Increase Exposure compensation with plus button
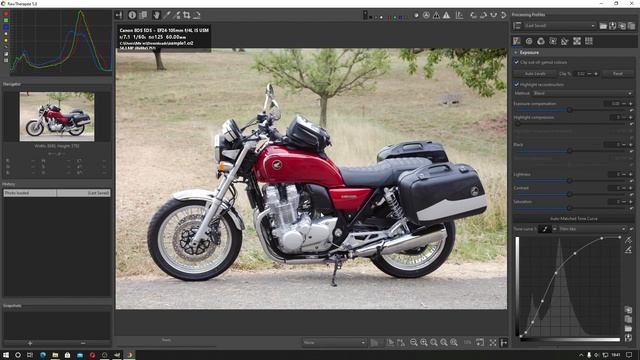 click(x=631, y=104)
